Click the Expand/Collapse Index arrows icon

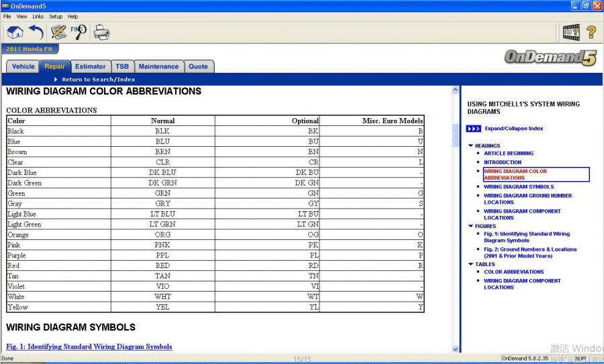[473, 129]
